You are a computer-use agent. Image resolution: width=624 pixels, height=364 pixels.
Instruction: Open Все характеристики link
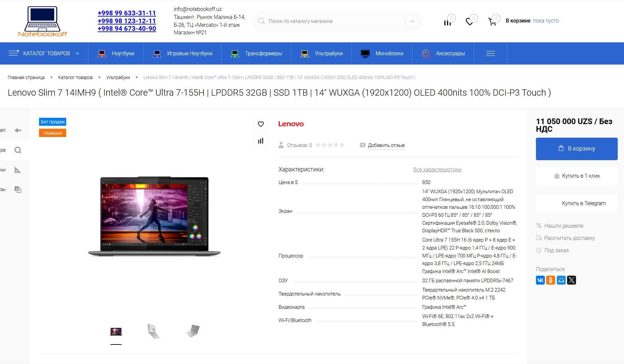437,169
